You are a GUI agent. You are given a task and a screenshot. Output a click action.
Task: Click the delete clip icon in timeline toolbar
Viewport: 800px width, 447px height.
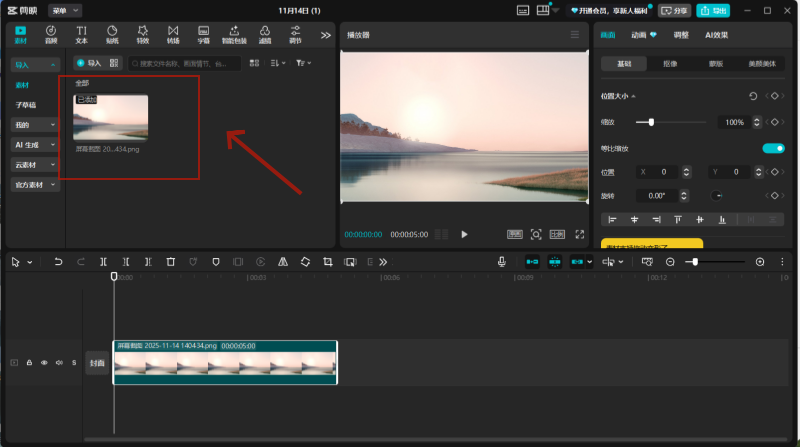click(171, 262)
